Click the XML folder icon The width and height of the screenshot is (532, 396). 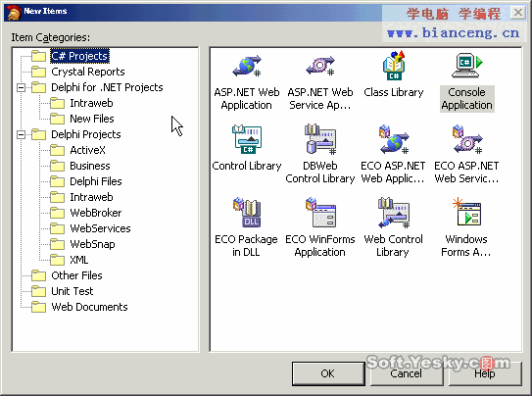tap(58, 260)
